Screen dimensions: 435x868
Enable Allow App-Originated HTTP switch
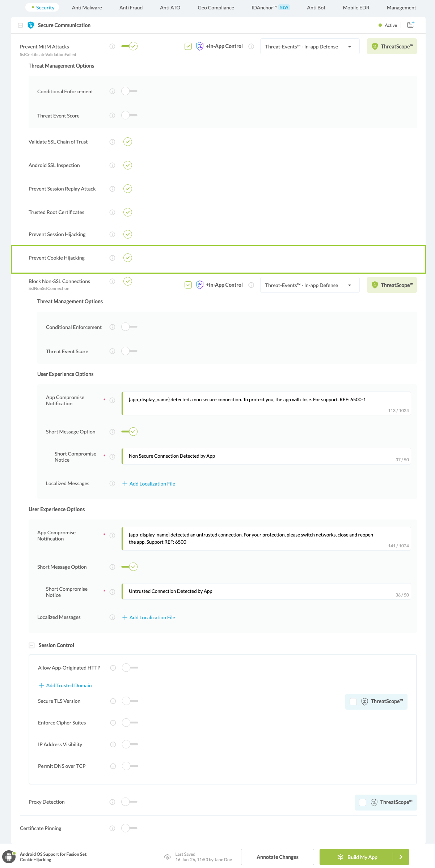(x=130, y=668)
